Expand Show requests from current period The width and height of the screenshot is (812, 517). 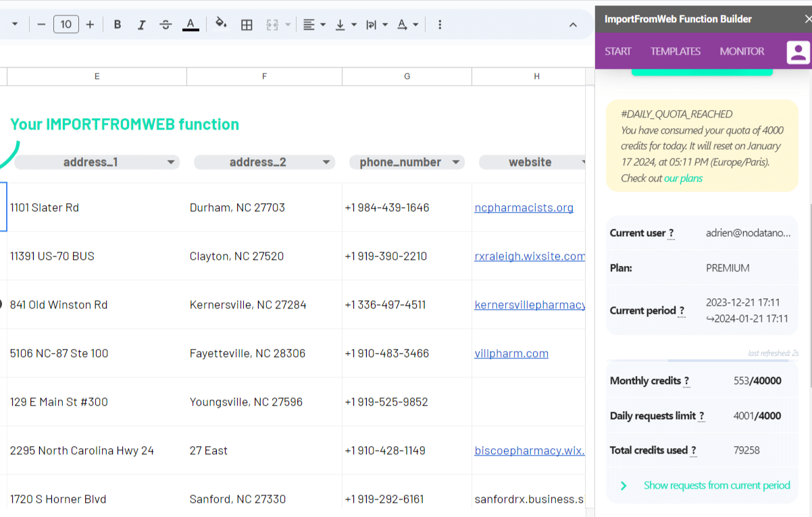point(716,485)
